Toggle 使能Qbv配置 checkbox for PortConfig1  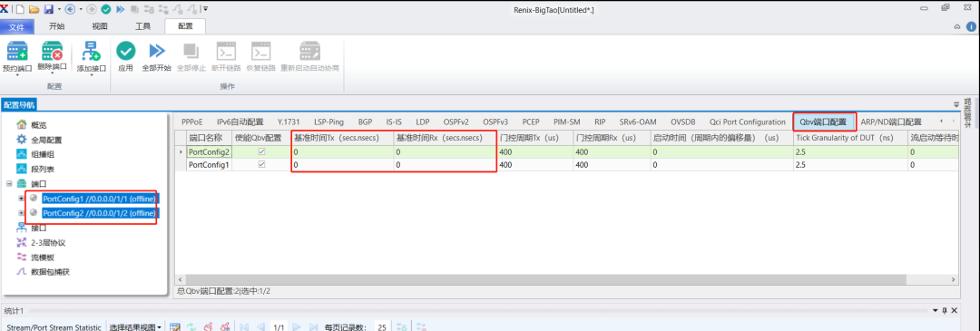click(x=262, y=165)
